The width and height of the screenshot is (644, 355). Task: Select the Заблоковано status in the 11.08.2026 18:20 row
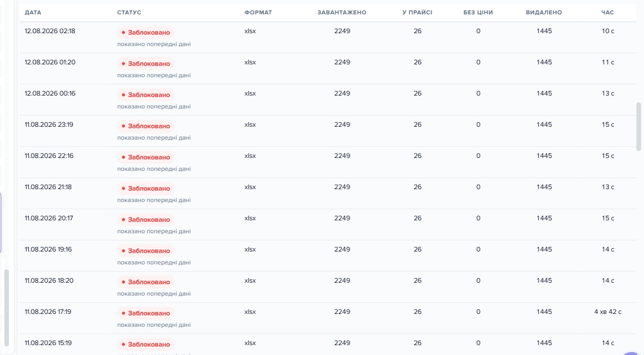click(x=146, y=282)
